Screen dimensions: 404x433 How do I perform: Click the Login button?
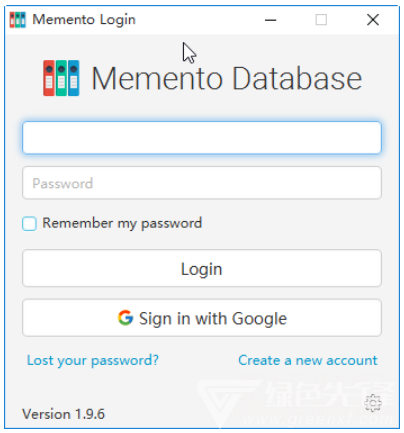[202, 268]
